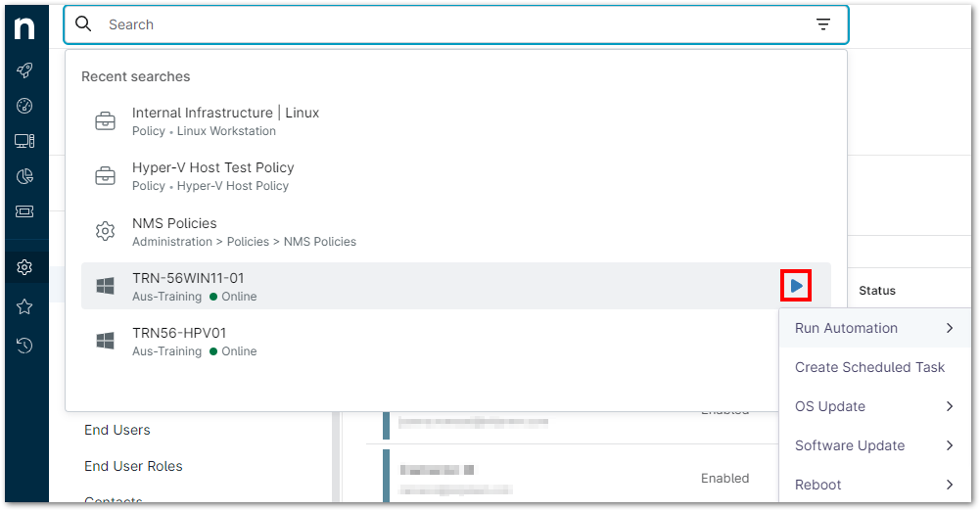Open the Recent history clock icon
Image resolution: width=980 pixels, height=511 pixels.
pos(24,345)
